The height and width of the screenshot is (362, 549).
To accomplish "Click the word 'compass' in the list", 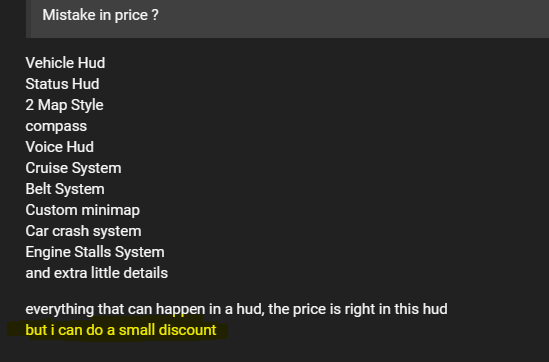I will pos(56,126).
